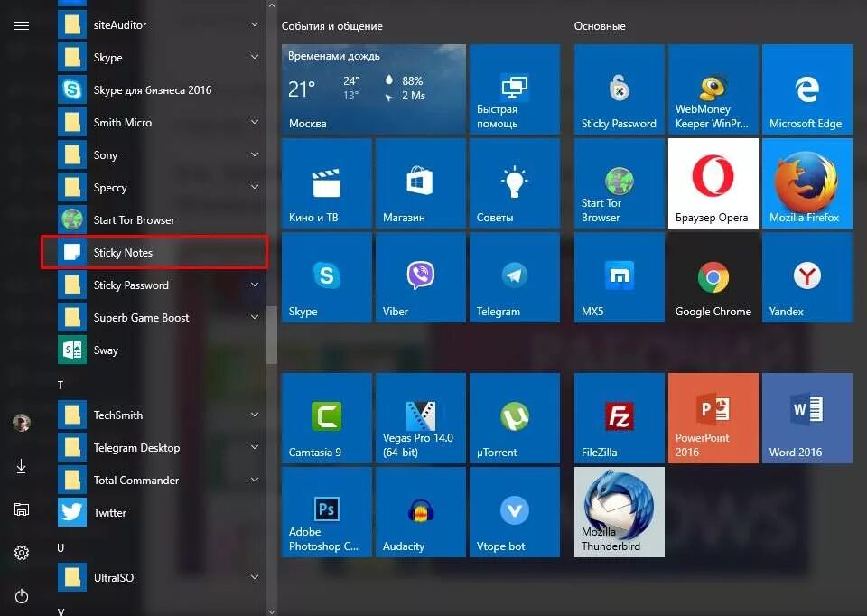Launch Быстрая помощь tile
Screen dimensions: 867x616
pyautogui.click(x=515, y=89)
